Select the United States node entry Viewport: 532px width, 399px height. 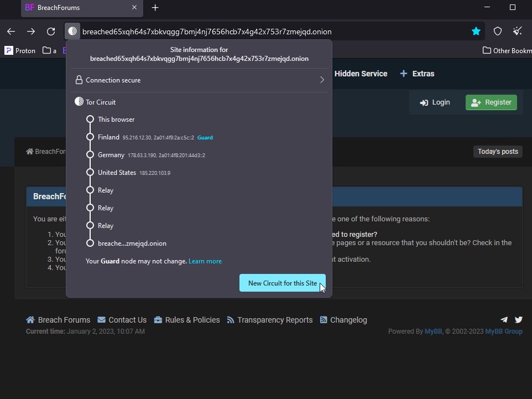pos(128,172)
